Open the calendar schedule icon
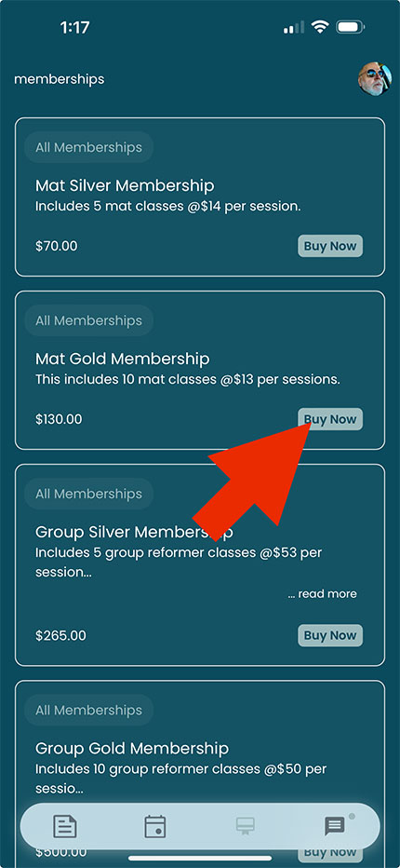 point(155,827)
